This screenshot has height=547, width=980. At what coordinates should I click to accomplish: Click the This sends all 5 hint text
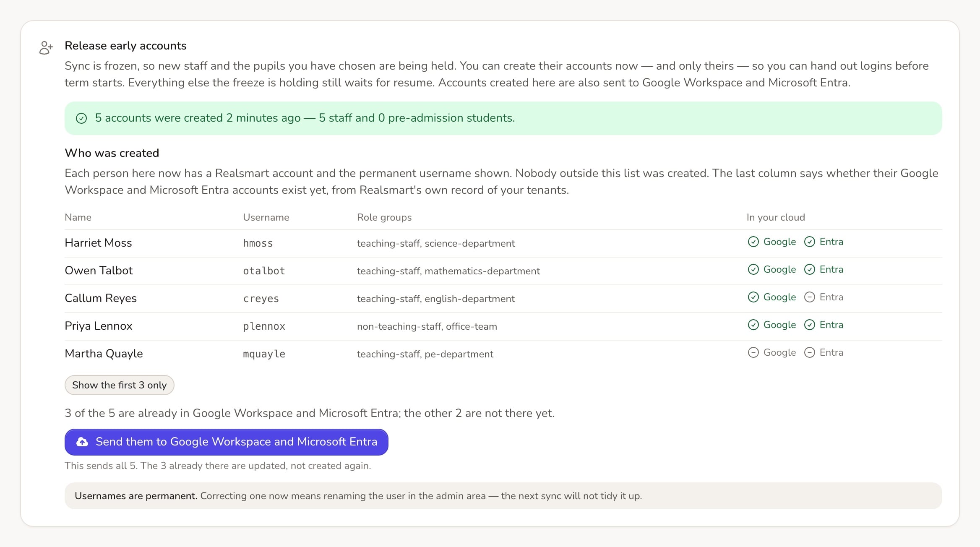218,466
